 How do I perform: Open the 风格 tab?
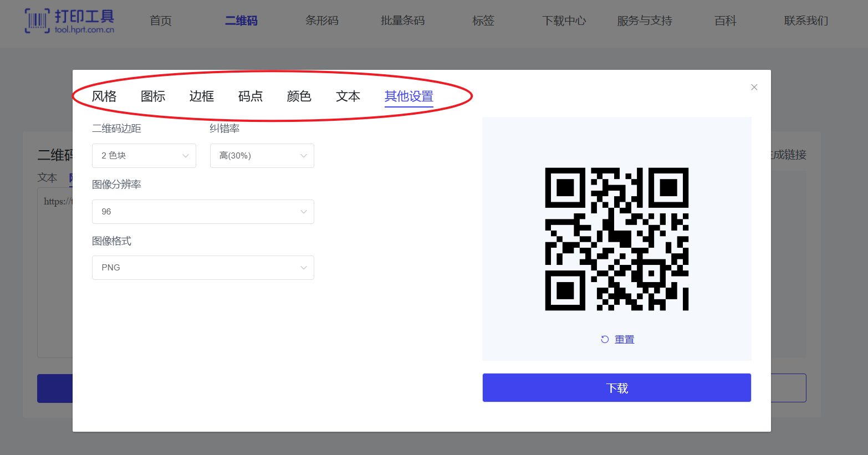(104, 96)
